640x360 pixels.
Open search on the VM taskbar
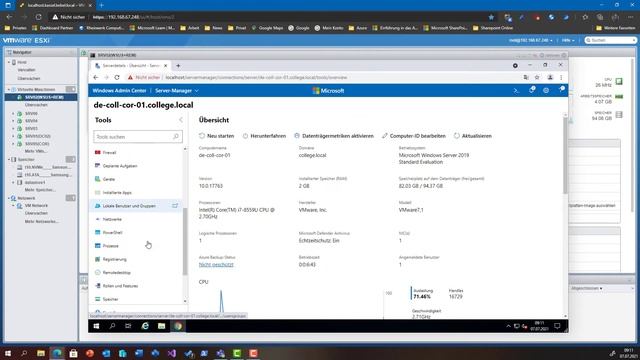(112, 326)
